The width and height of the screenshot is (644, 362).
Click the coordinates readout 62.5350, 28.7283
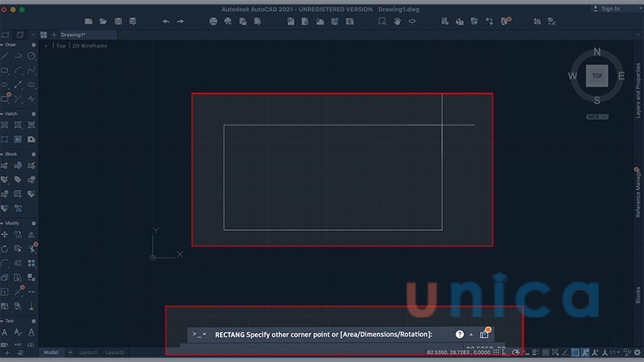458,352
